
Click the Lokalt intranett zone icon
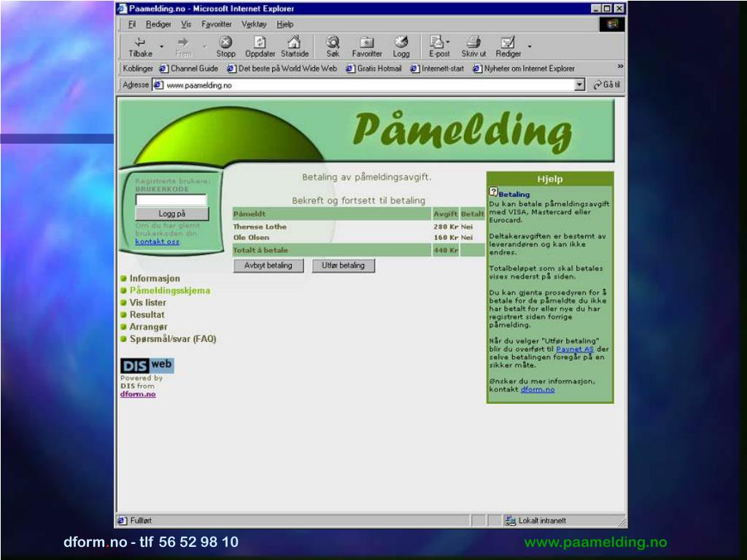(x=510, y=521)
